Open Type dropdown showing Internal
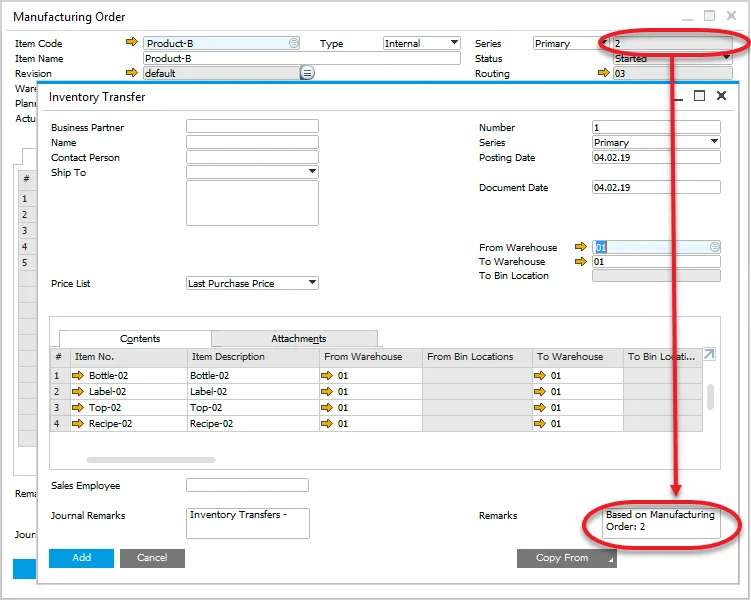This screenshot has width=751, height=600. 454,43
